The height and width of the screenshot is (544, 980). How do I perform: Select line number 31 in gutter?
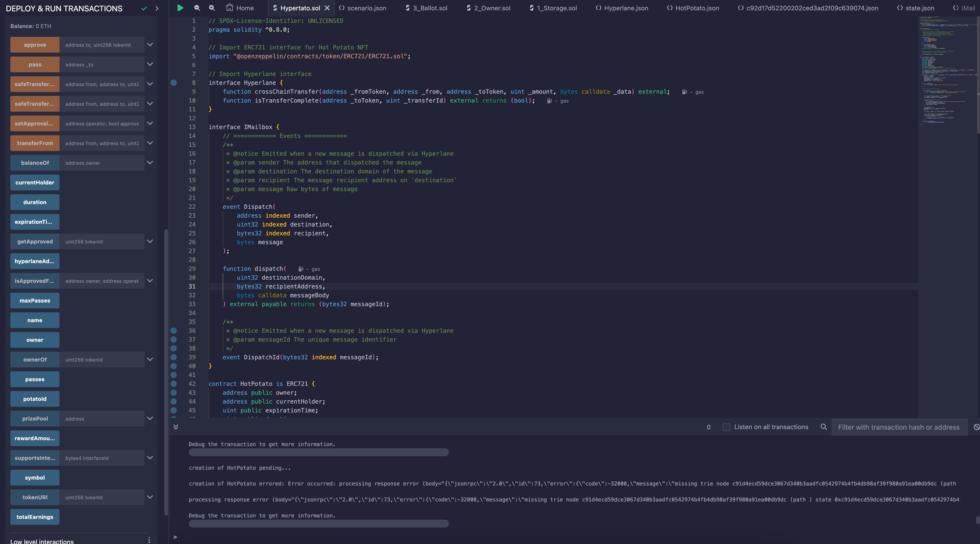point(192,287)
